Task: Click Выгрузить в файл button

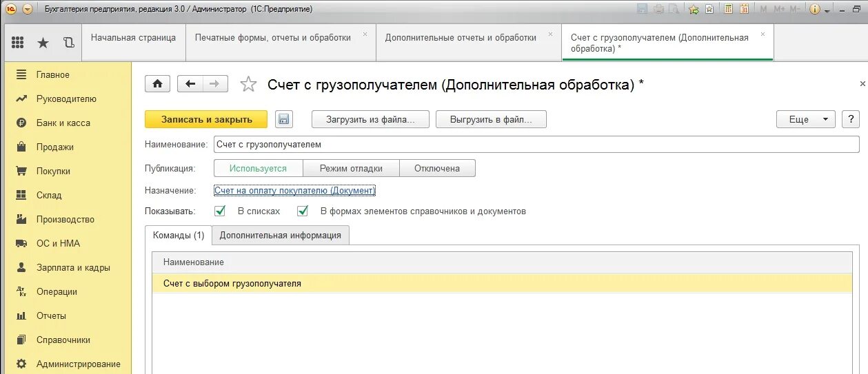Action: click(491, 119)
